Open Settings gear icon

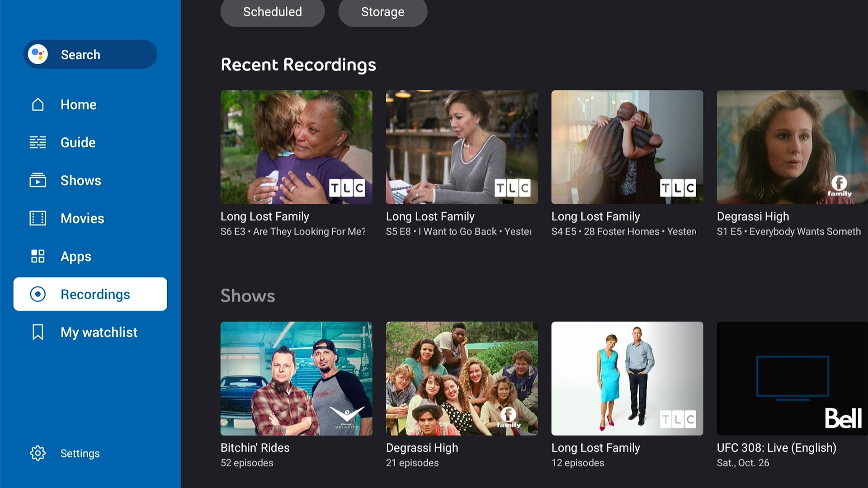(38, 453)
